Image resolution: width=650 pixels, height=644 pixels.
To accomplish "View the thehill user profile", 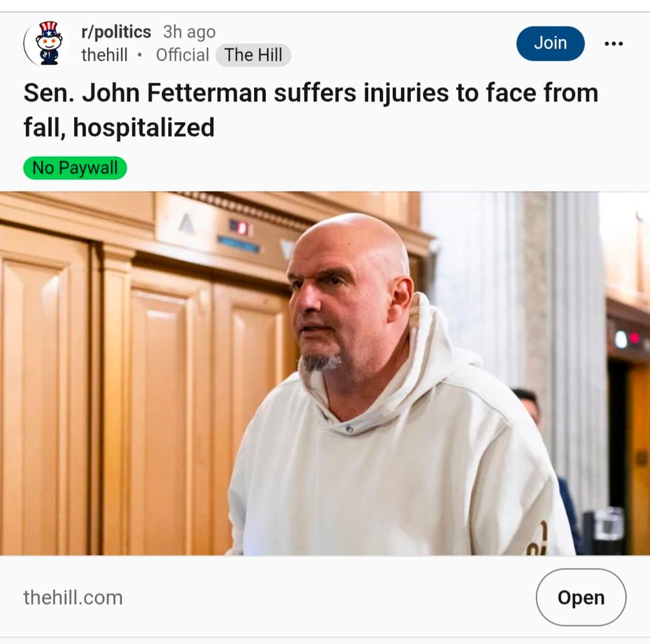I will [x=105, y=55].
